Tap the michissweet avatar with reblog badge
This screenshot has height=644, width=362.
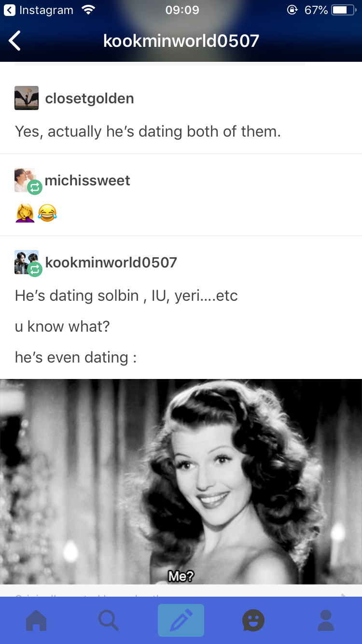pyautogui.click(x=28, y=181)
